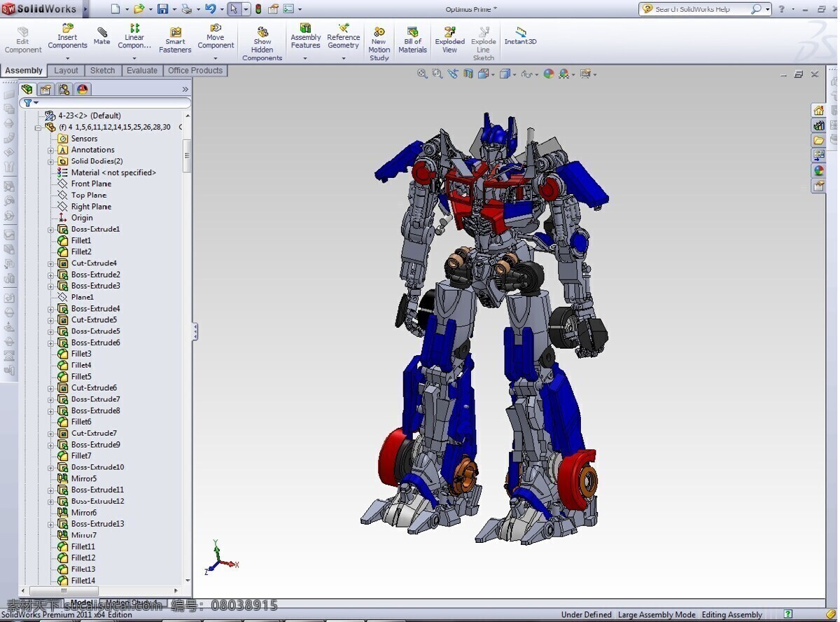The width and height of the screenshot is (840, 622).
Task: Select the Evaluate tab
Action: point(142,71)
